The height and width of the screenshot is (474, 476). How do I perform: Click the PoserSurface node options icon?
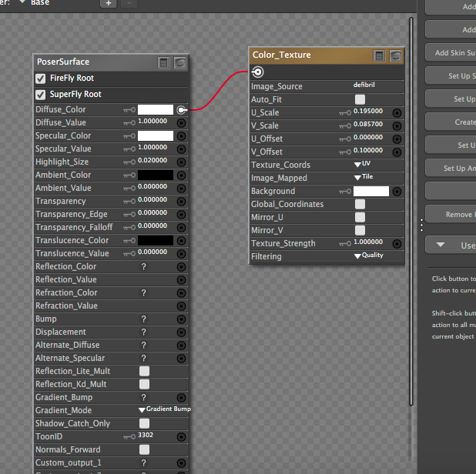[163, 62]
